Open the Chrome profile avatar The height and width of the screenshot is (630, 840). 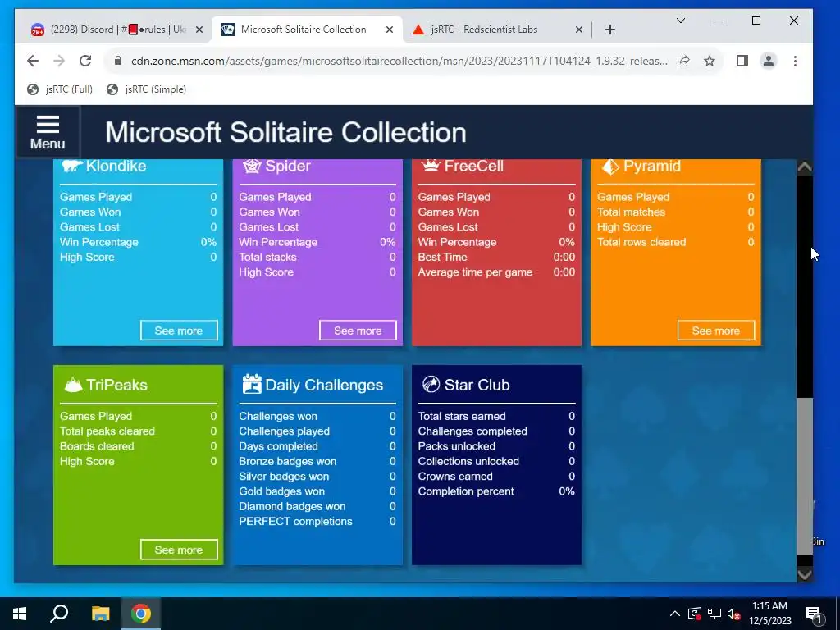768,61
